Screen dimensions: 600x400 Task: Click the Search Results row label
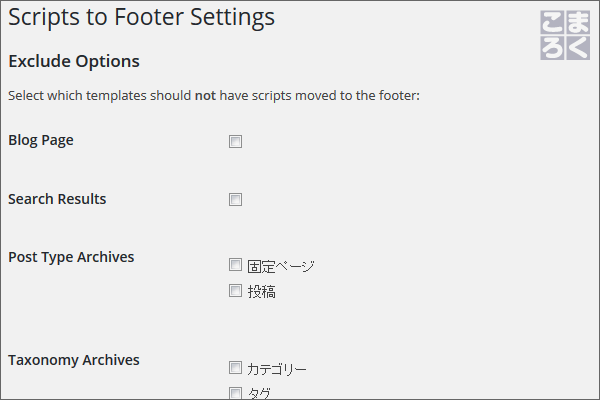[57, 199]
